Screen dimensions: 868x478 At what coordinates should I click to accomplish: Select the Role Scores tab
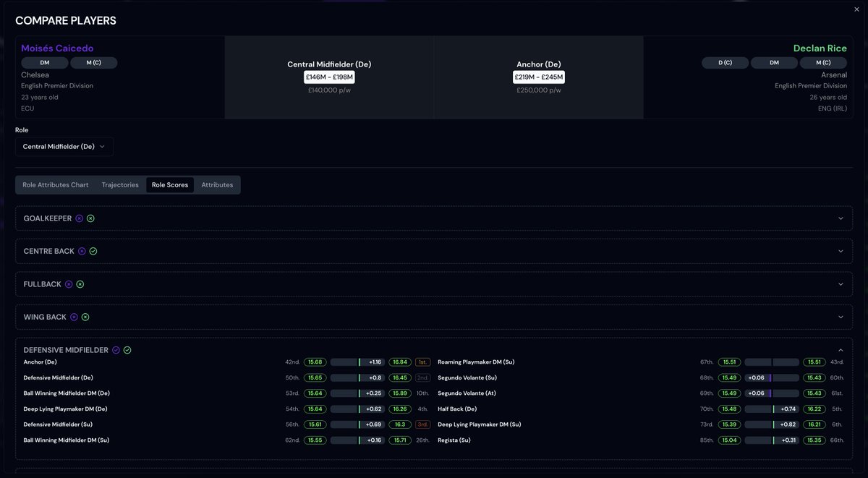[170, 185]
